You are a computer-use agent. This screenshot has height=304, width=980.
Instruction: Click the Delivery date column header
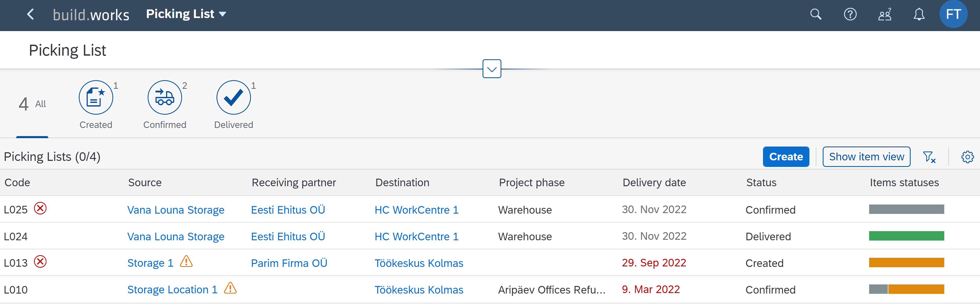tap(654, 183)
